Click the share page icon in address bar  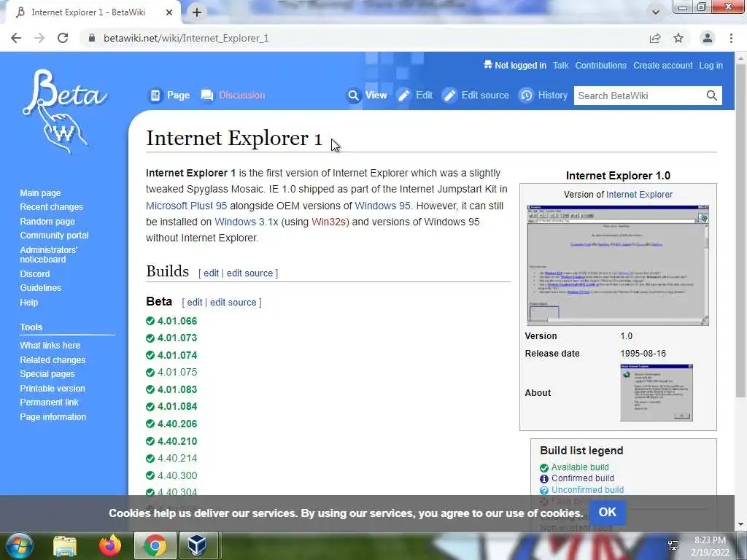pyautogui.click(x=655, y=38)
